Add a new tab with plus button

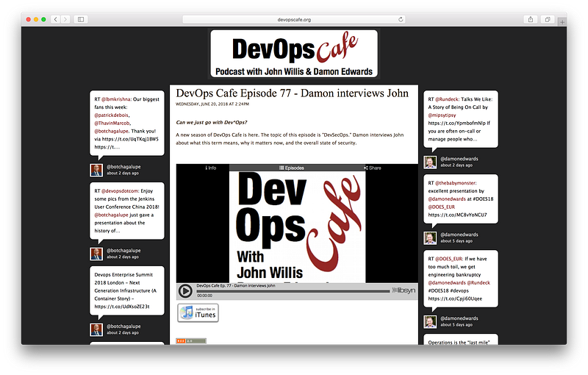point(562,22)
